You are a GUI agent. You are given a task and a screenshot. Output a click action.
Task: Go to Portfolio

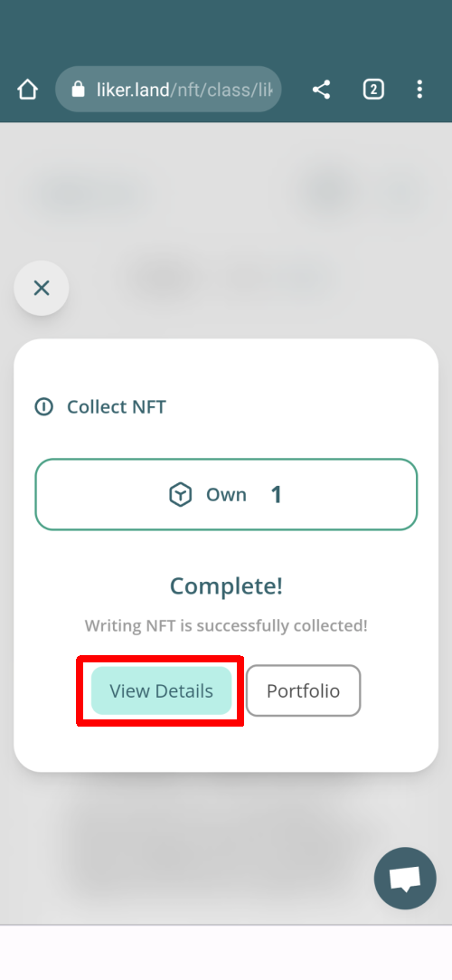(x=304, y=690)
